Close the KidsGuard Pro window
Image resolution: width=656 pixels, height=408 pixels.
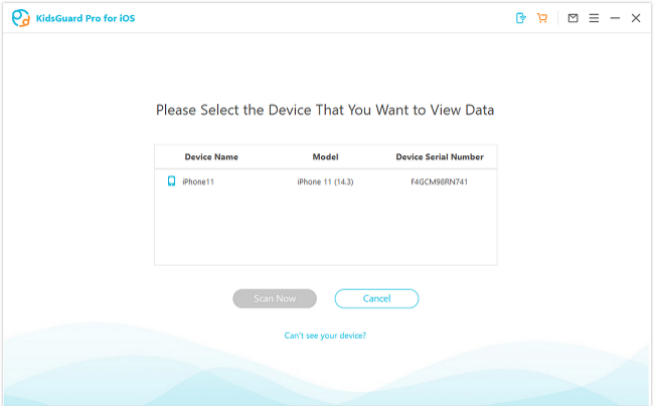(x=636, y=18)
